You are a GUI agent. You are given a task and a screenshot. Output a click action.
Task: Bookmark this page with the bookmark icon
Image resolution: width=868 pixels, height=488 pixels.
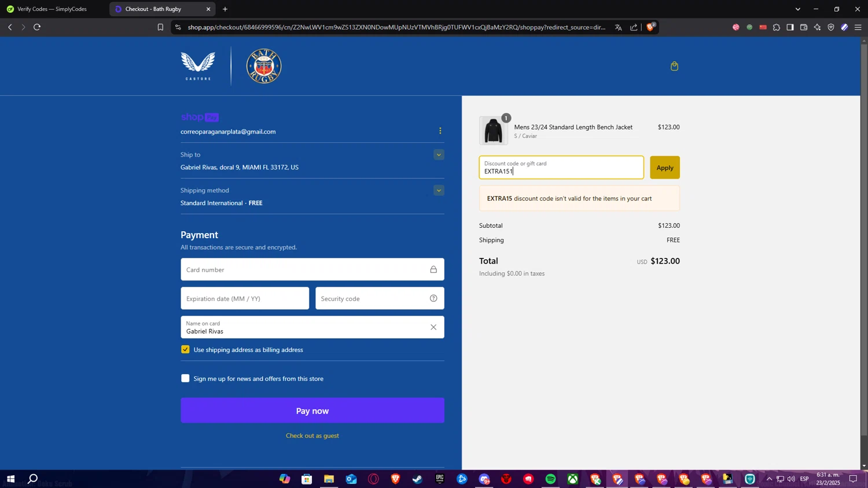coord(160,27)
